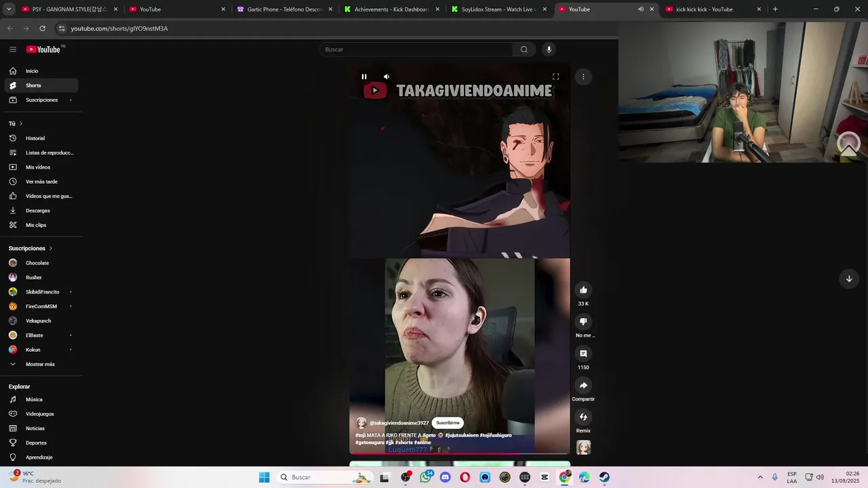Mute the Short's volume
868x488 pixels.
[387, 77]
